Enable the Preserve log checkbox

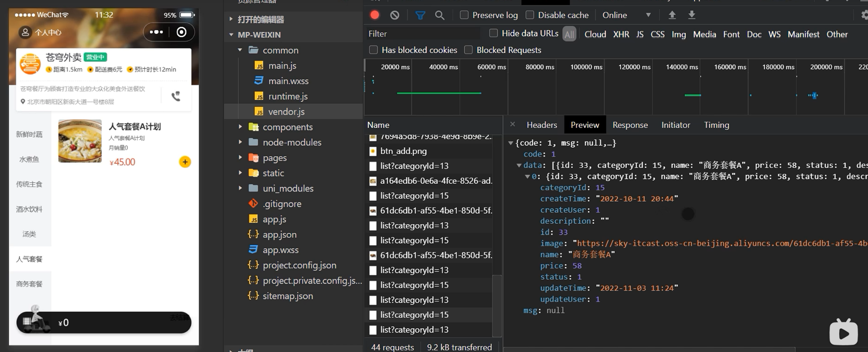point(464,15)
